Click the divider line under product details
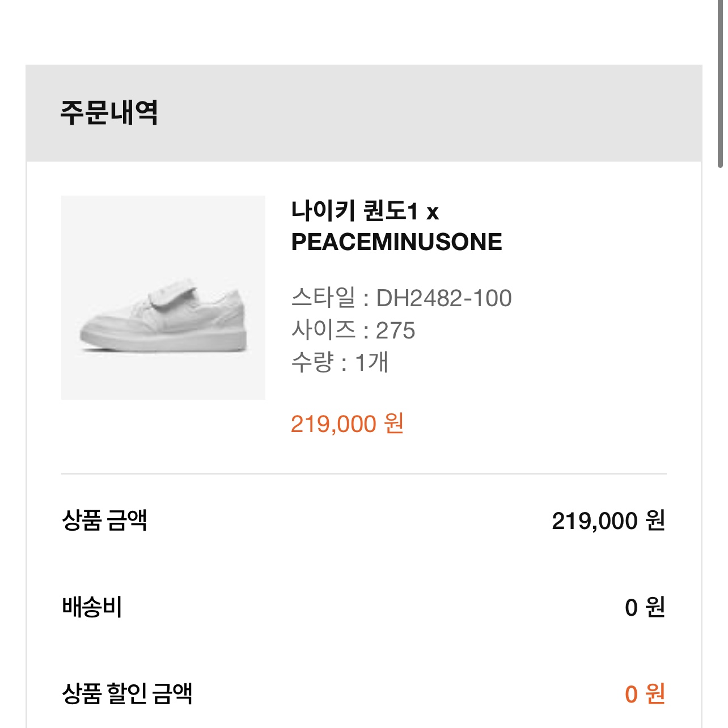728x728 pixels. tap(364, 473)
